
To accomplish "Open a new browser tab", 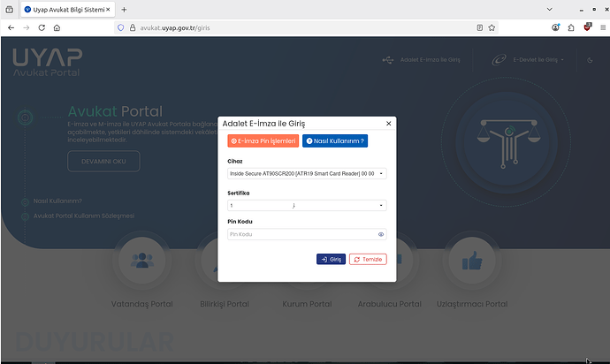I will tap(124, 10).
